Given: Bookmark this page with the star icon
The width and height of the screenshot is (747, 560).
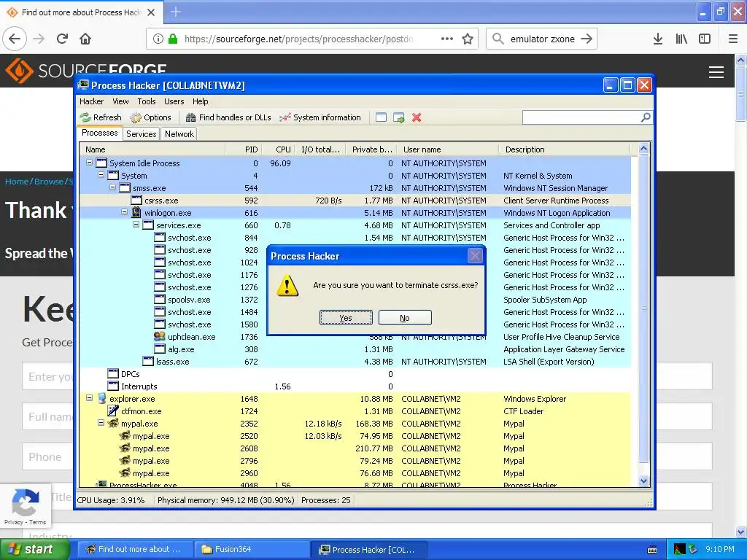Looking at the screenshot, I should [468, 39].
